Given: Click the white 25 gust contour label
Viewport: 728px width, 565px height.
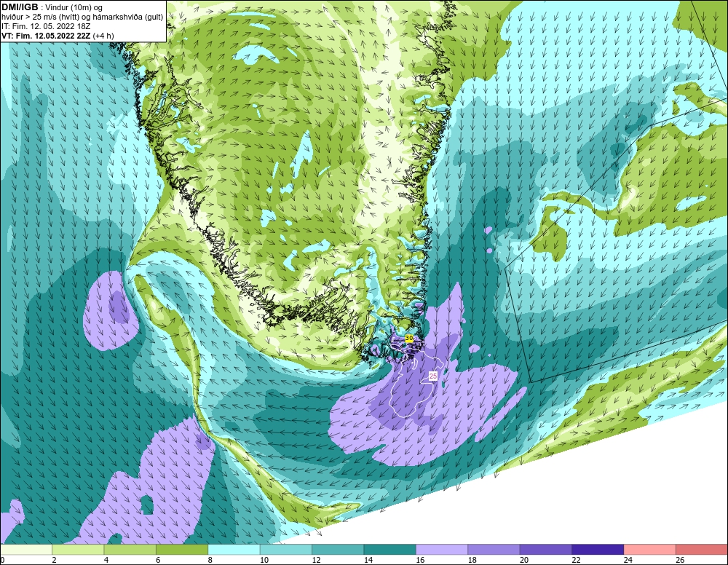Looking at the screenshot, I should tap(432, 376).
